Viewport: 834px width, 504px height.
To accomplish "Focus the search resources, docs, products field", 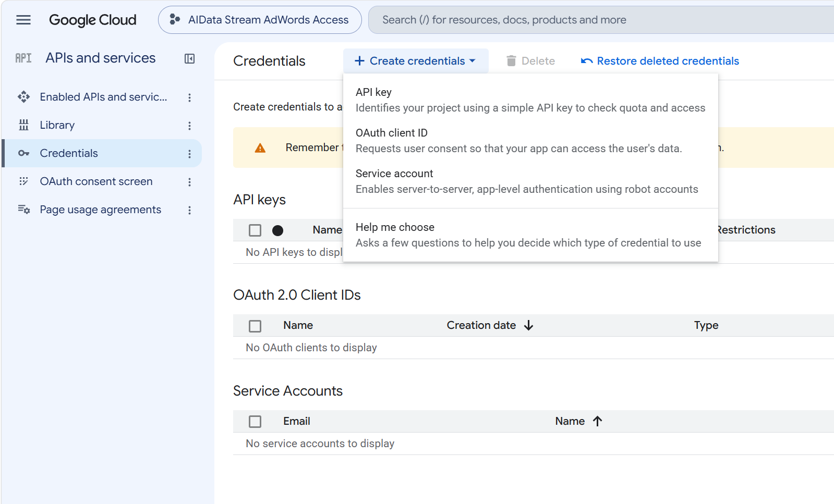I will (x=601, y=20).
